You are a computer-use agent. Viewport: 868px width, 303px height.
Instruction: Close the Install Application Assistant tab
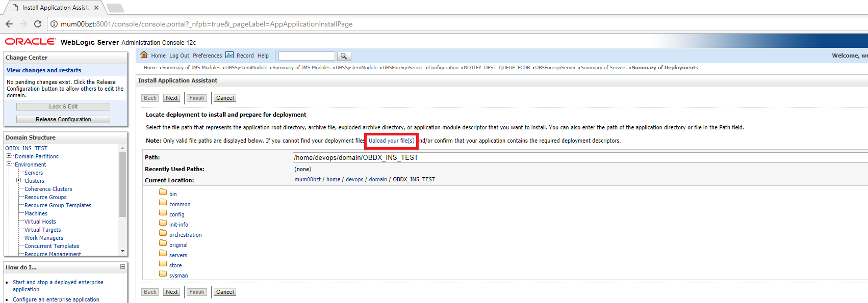[96, 8]
